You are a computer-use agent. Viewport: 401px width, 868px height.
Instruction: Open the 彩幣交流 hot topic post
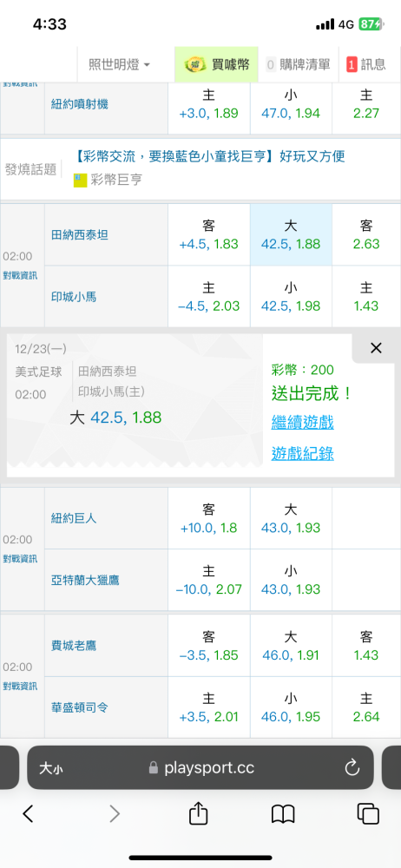pyautogui.click(x=209, y=156)
